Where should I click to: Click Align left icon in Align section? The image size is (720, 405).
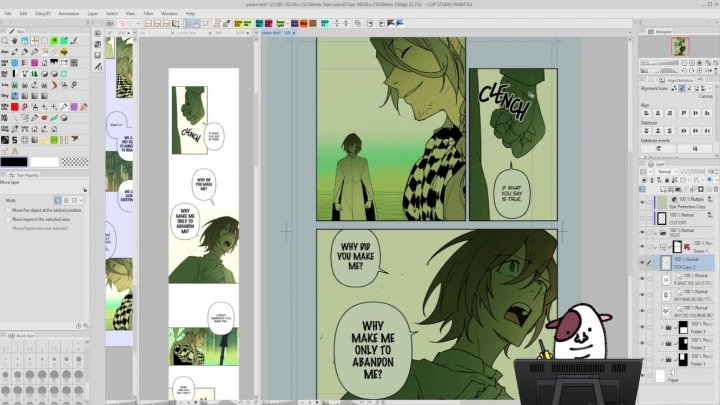647,113
